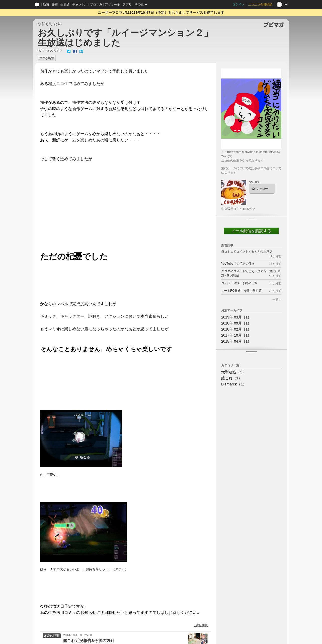Click the niconico TV logo icon
This screenshot has height=644, width=322.
(37, 5)
